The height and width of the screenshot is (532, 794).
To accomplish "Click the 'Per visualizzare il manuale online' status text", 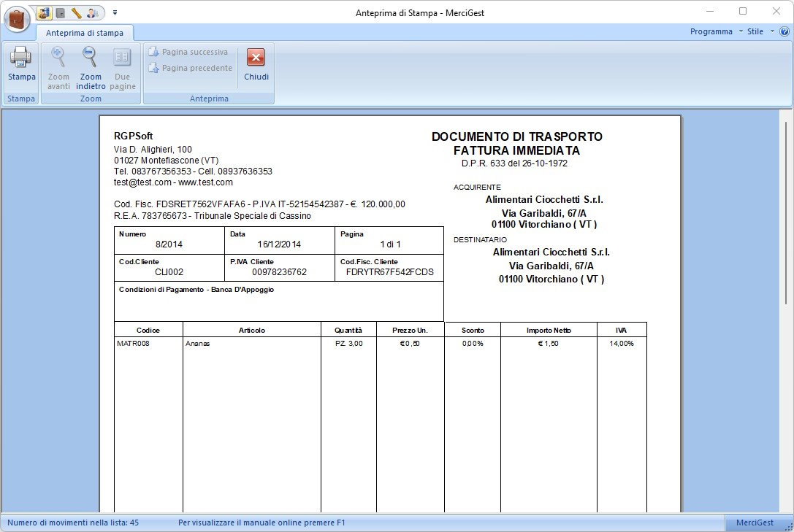I will 262,523.
